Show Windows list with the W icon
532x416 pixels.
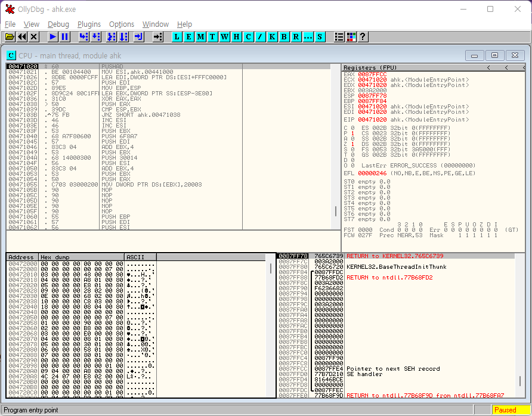coord(224,36)
